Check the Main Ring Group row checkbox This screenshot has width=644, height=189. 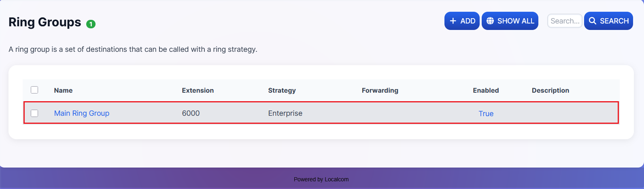click(x=34, y=113)
